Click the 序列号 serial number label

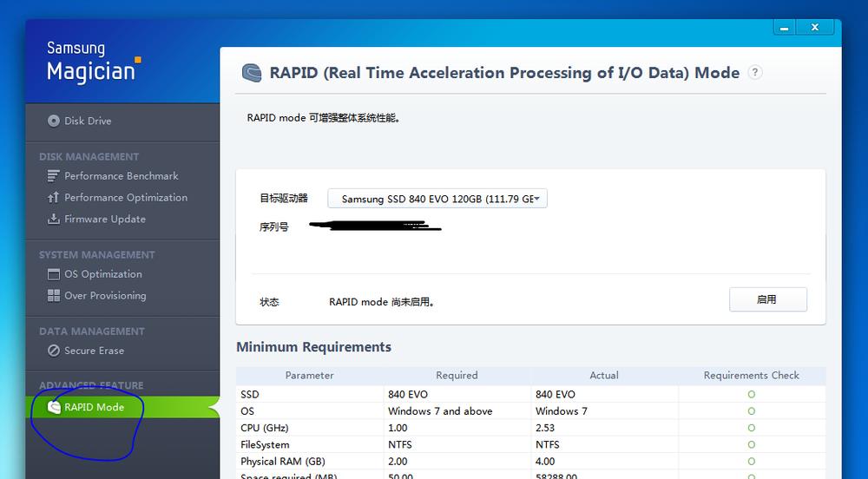[274, 226]
